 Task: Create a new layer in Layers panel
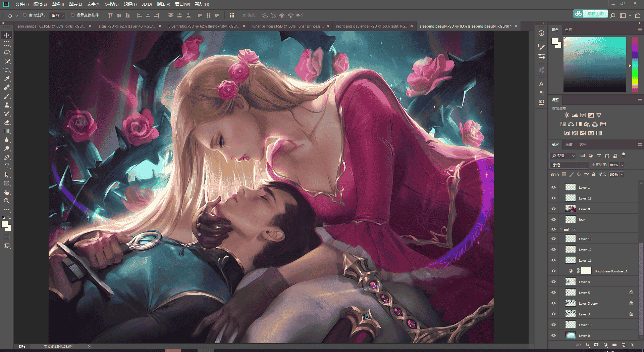pos(624,345)
